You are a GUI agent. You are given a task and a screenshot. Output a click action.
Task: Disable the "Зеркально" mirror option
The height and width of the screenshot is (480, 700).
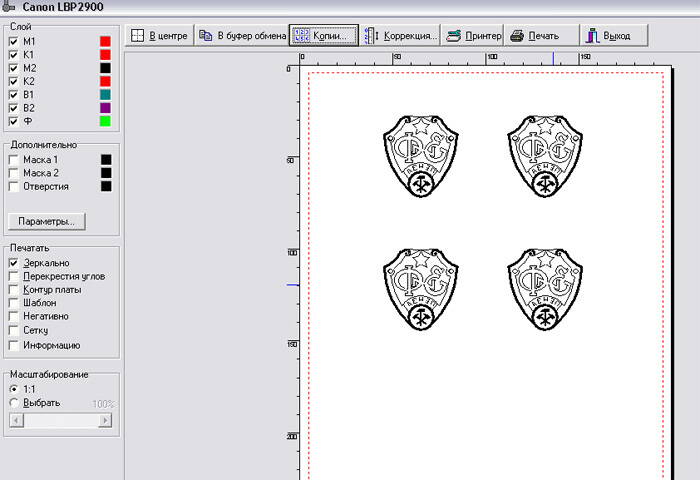14,263
